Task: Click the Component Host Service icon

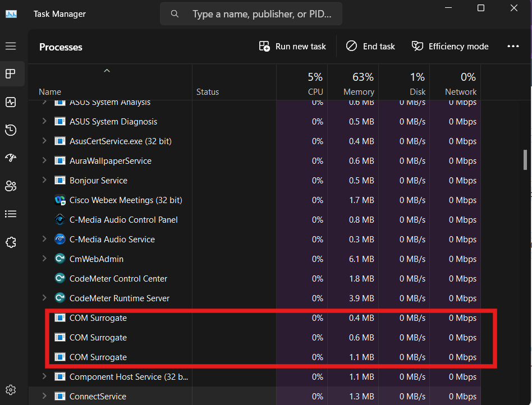Action: [x=60, y=376]
